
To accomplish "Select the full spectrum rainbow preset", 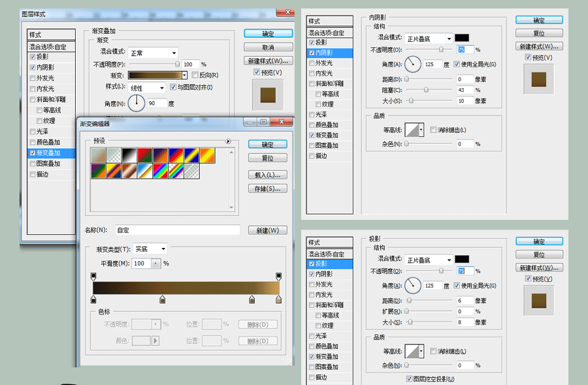I will (160, 171).
